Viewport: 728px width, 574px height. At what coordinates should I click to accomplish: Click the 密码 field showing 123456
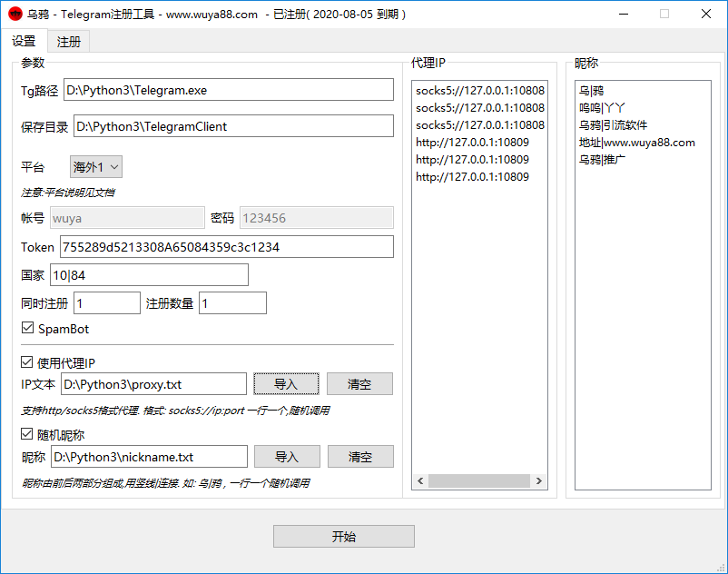[317, 217]
